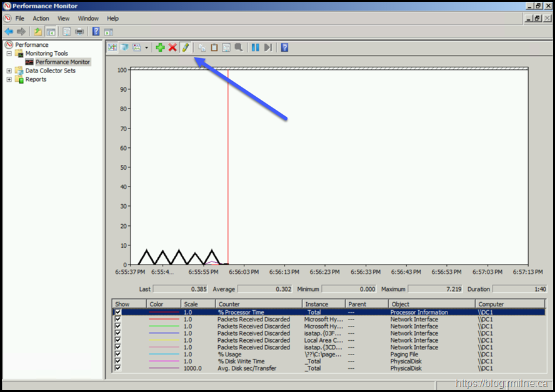The width and height of the screenshot is (555, 392).
Task: Toggle the Highlight pencil tool
Action: point(185,47)
